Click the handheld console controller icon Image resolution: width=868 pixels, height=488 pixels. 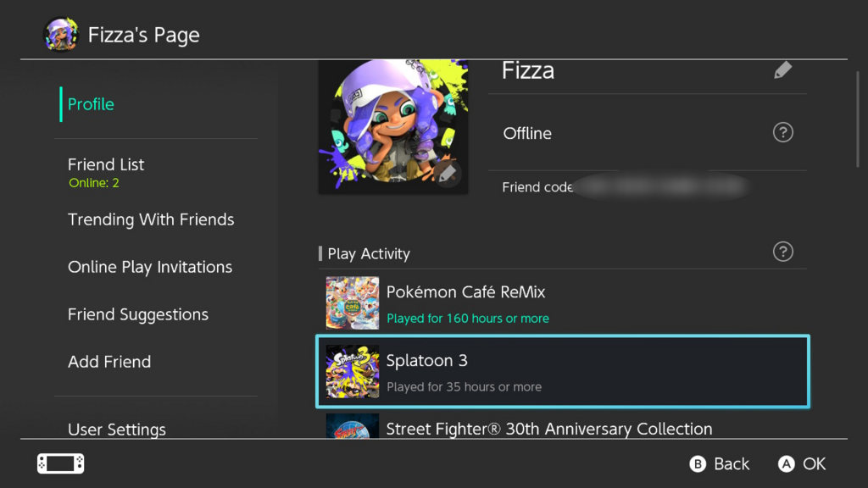pos(61,463)
